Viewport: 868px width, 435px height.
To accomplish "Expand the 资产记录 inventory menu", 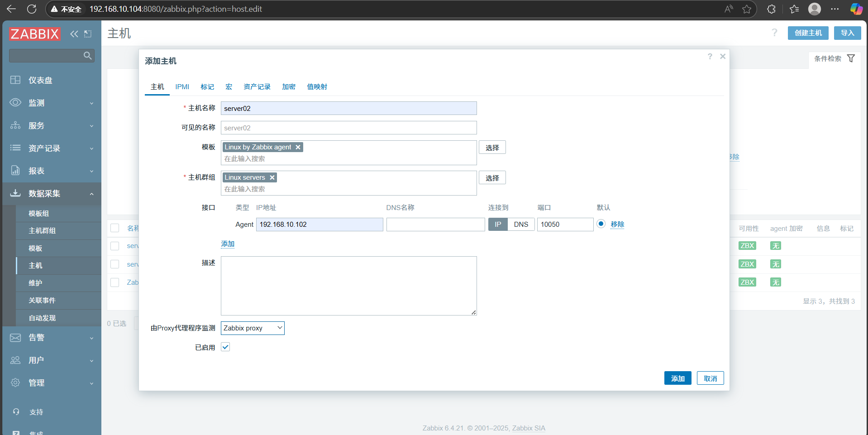I will (x=52, y=148).
